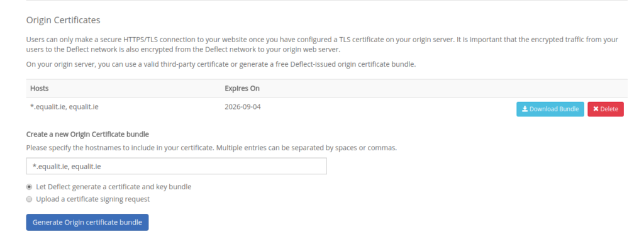Click 'Create a new Origin Certificate bundle' heading
Image resolution: width=644 pixels, height=251 pixels.
pos(87,135)
